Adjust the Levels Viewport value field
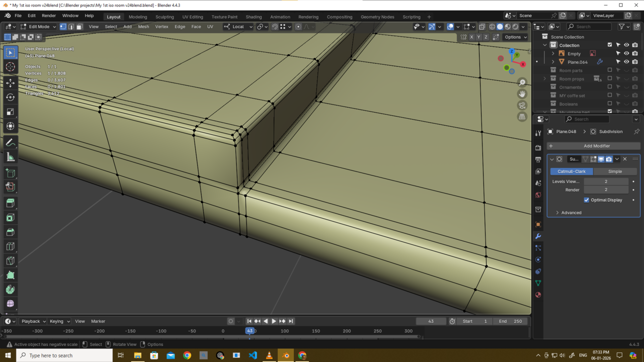The width and height of the screenshot is (644, 362). [x=606, y=182]
